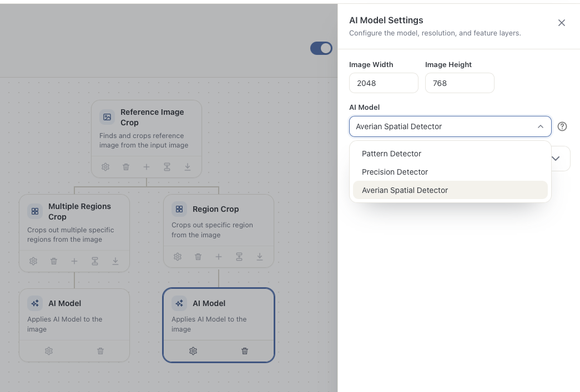The image size is (580, 392).
Task: Select the Reference Image Crop node title
Action: 152,117
